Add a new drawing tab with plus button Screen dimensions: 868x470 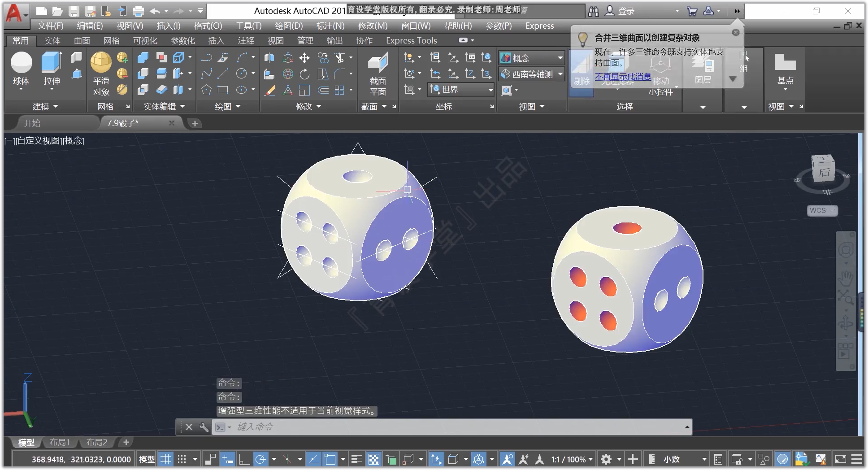click(195, 123)
